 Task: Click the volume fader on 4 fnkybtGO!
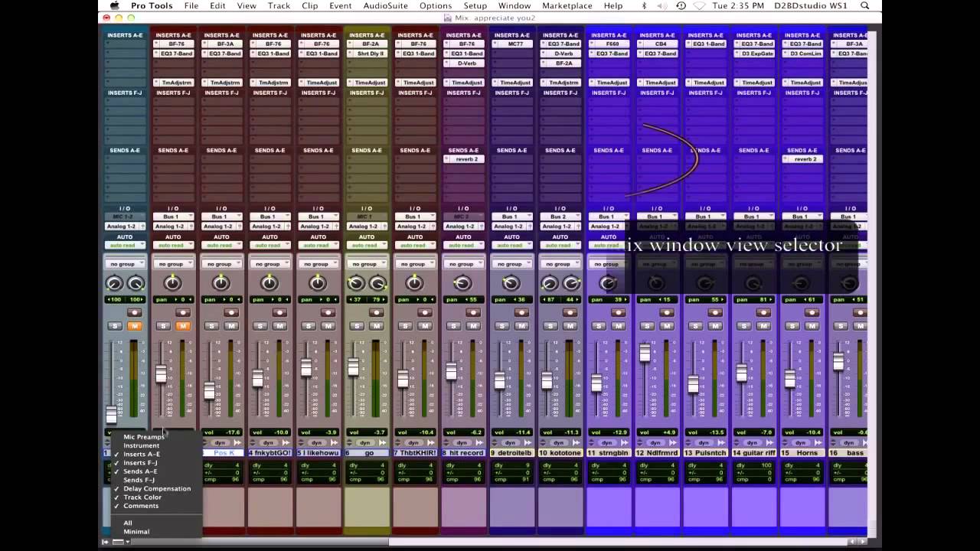click(257, 378)
